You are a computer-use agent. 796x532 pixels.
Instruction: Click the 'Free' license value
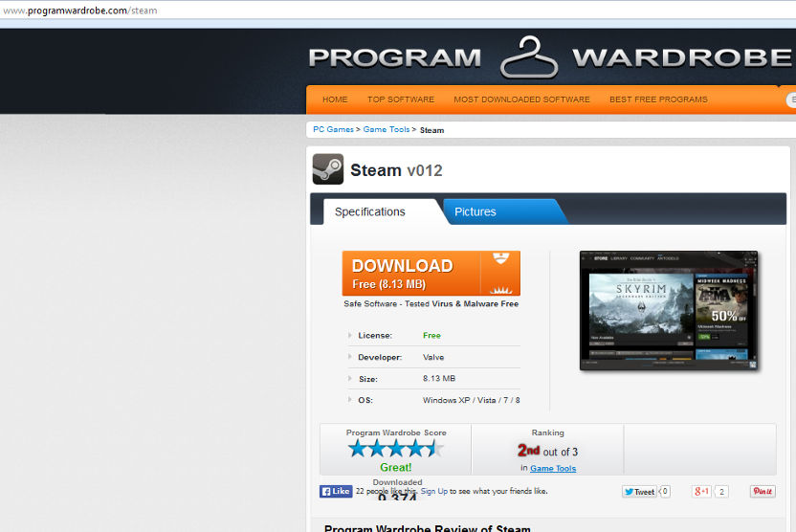tap(431, 336)
